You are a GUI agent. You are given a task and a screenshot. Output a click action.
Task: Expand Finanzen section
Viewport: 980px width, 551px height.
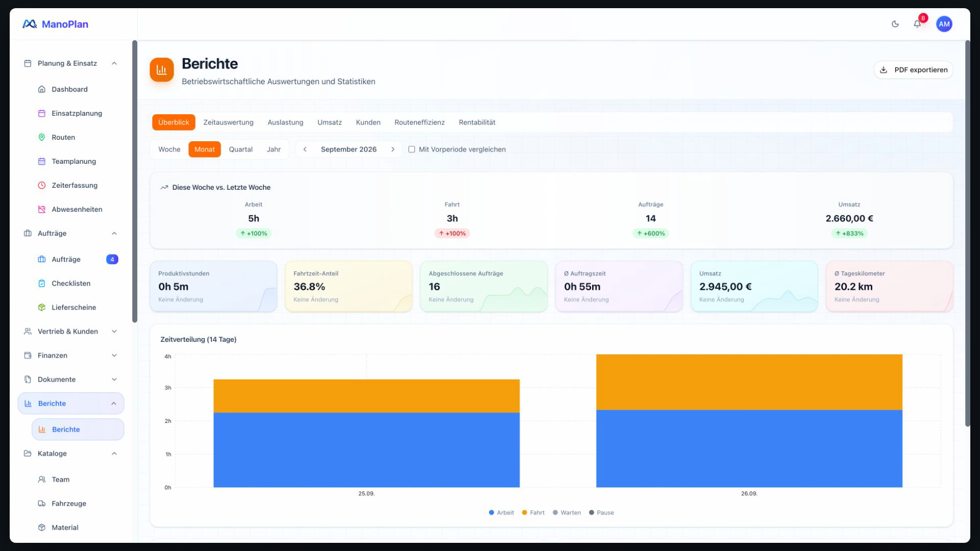click(71, 355)
